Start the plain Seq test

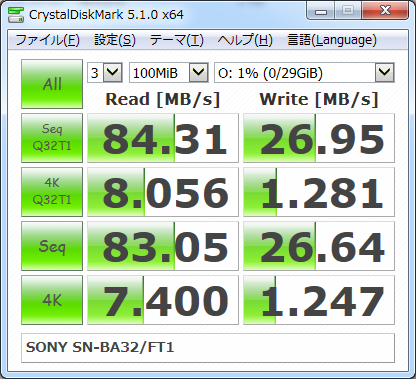click(x=52, y=246)
